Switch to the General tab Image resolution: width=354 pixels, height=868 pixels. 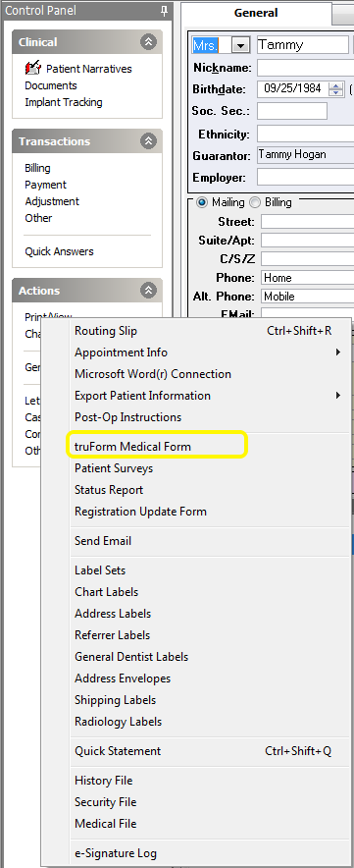(256, 13)
